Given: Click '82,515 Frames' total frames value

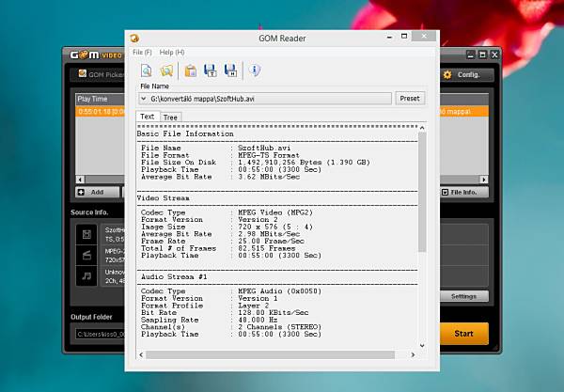Looking at the screenshot, I should pyautogui.click(x=267, y=248).
